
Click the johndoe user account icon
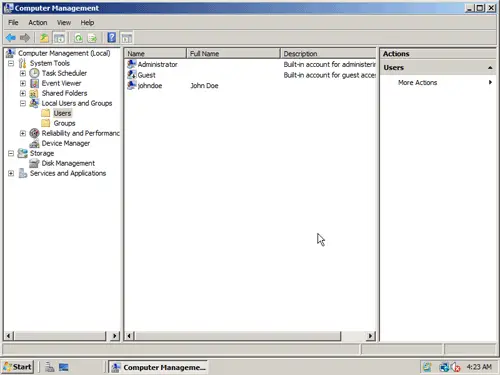click(132, 85)
